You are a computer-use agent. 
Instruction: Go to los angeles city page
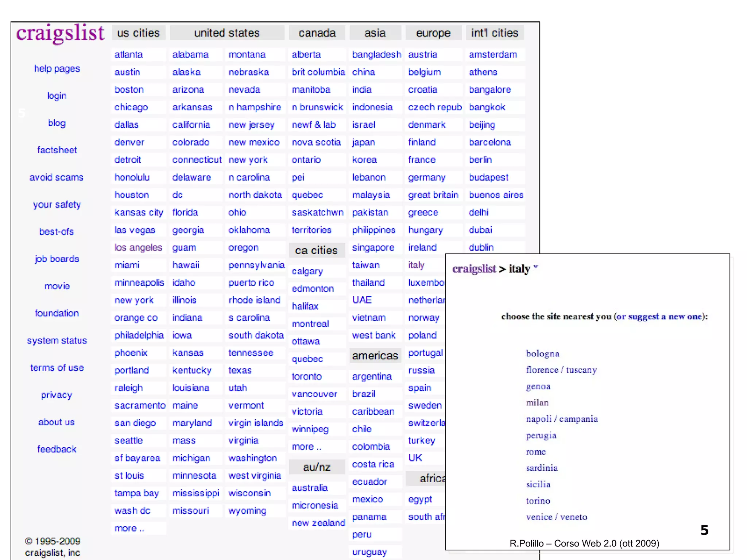pos(138,248)
